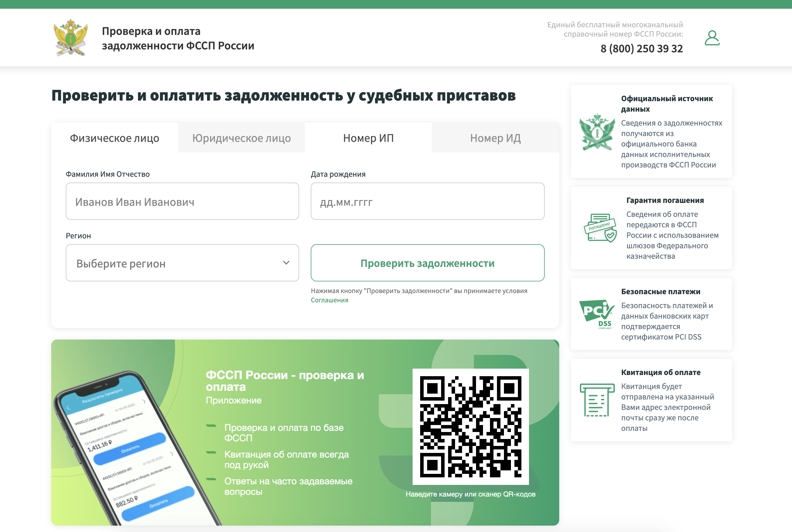Click the 'Официальный источник данных' heading
Viewport: 792px width, 532px height.
[667, 104]
